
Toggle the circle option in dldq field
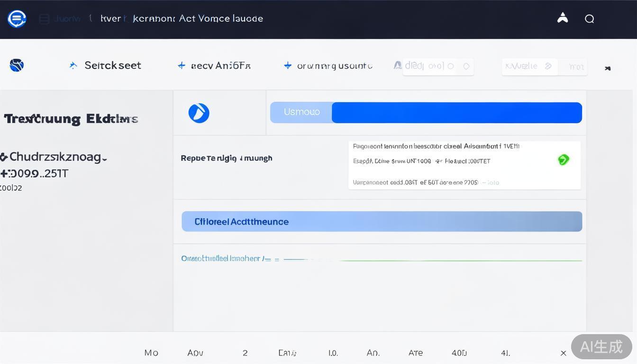[451, 66]
